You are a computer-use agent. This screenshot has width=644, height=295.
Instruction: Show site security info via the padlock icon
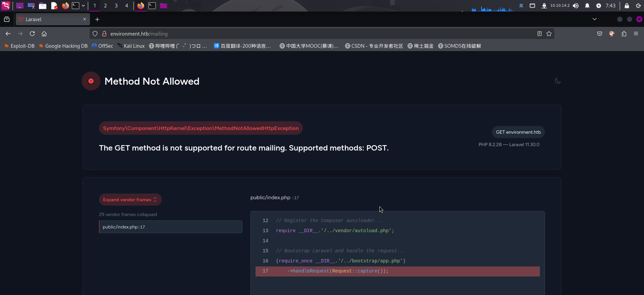104,34
